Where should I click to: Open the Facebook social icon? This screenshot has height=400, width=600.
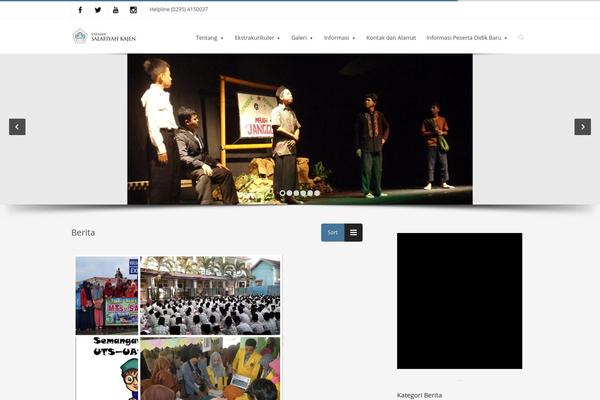coord(80,10)
